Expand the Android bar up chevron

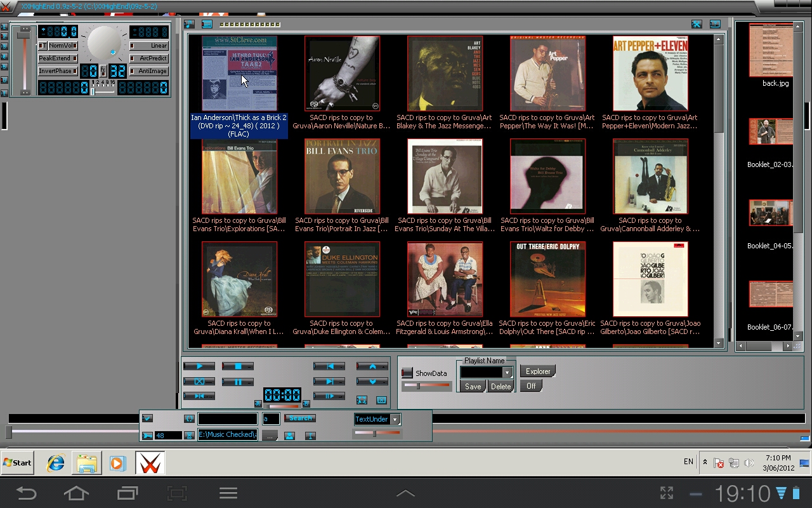(405, 493)
